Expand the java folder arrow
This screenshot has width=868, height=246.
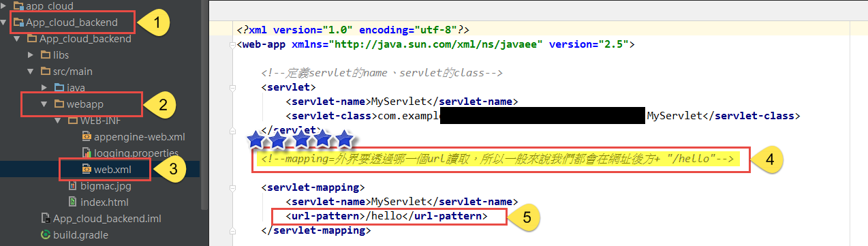(44, 87)
